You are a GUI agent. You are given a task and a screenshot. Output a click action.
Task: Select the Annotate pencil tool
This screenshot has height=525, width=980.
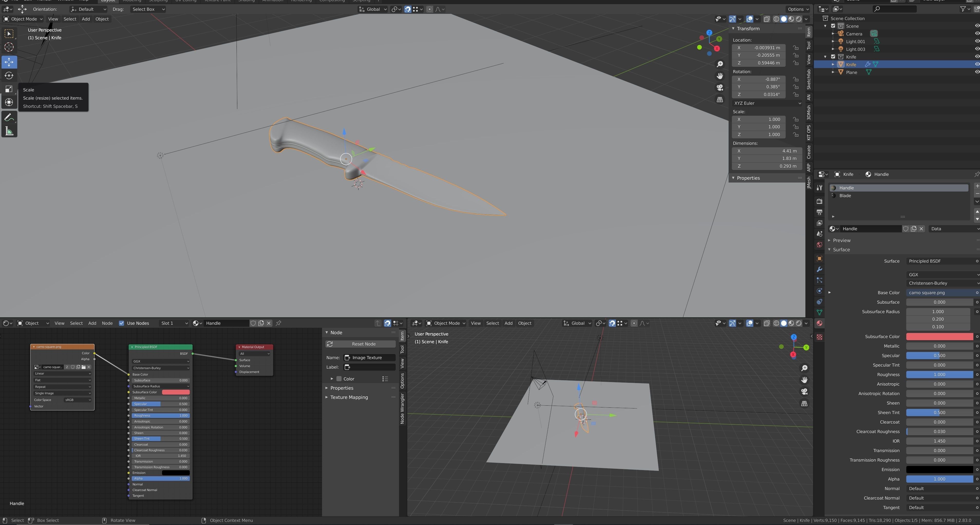(x=9, y=118)
